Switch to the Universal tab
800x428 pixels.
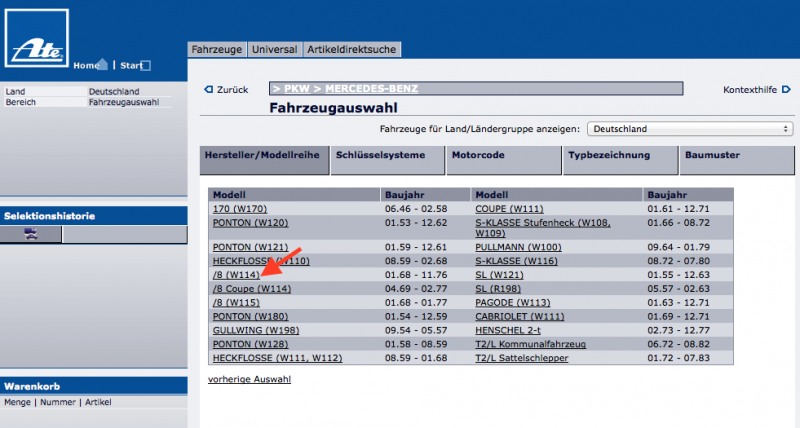pos(274,49)
